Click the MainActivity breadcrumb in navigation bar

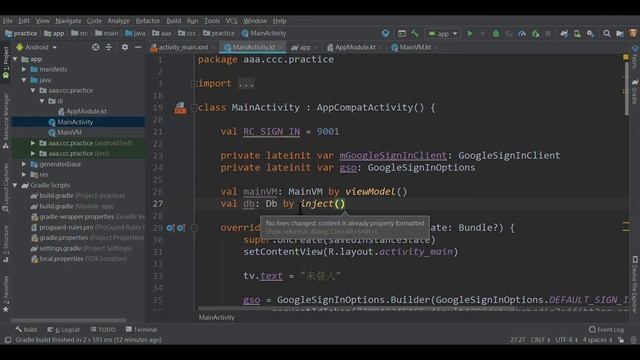coord(264,33)
